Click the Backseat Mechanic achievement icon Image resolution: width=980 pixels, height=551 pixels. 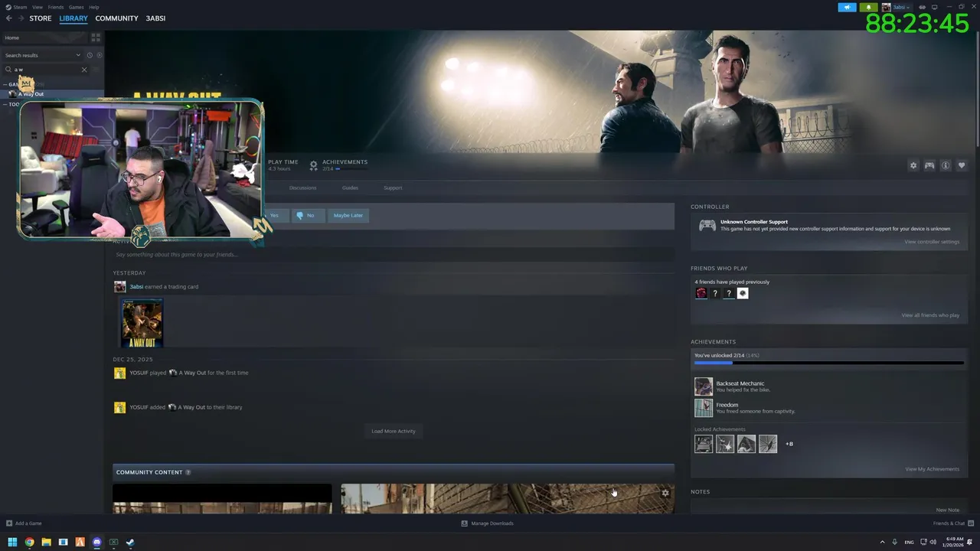pyautogui.click(x=704, y=386)
